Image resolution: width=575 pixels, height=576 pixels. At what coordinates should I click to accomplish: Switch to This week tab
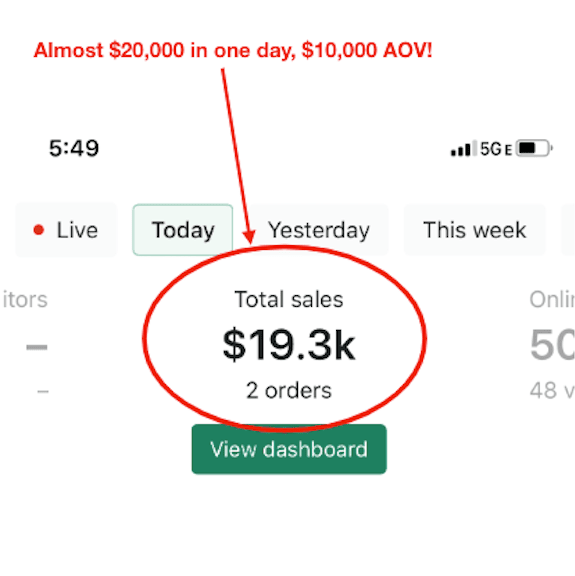(x=474, y=230)
